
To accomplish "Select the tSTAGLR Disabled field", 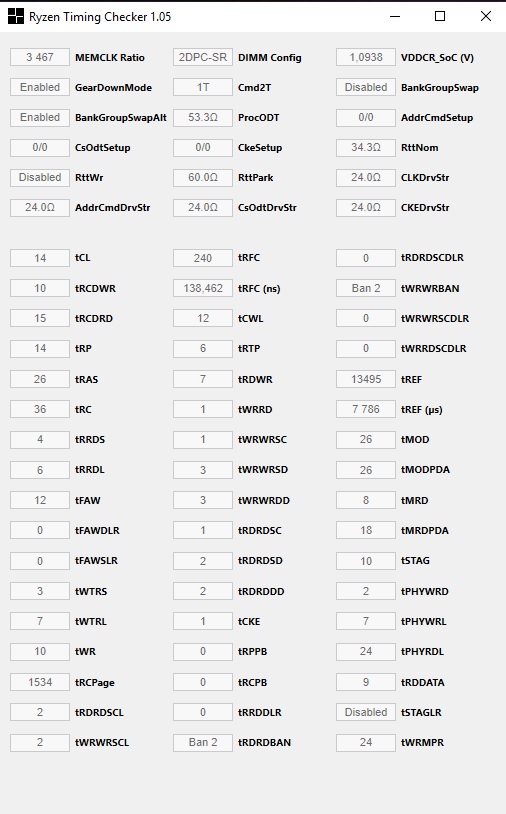I will click(x=366, y=712).
